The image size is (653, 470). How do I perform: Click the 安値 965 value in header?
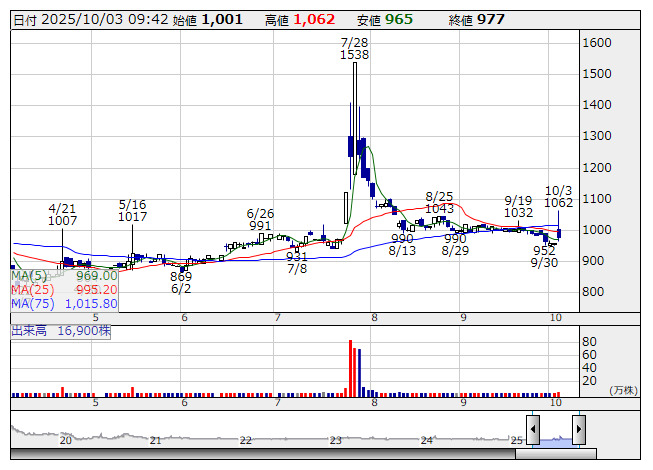pos(398,19)
